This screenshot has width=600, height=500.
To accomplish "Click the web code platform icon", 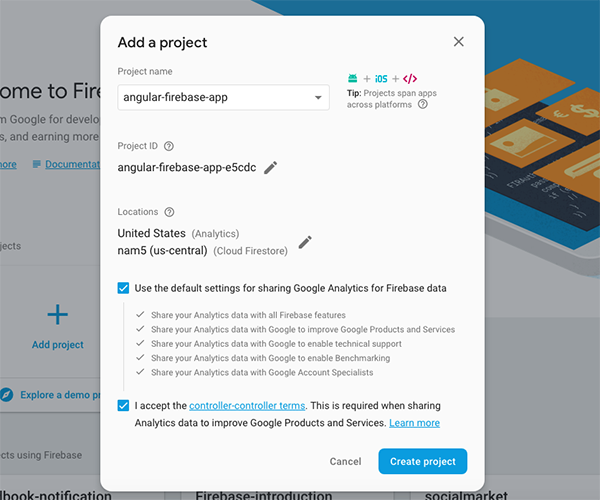I will [x=410, y=78].
